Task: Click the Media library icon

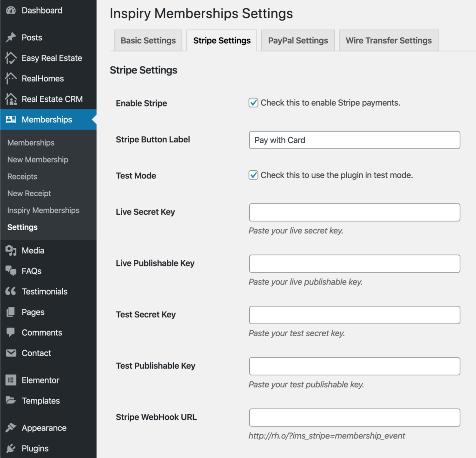Action: tap(11, 251)
